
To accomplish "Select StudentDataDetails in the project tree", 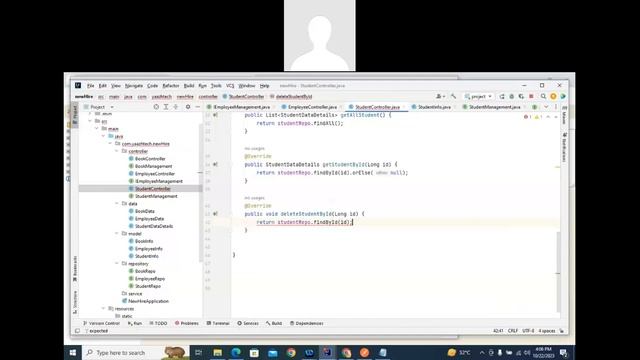I will tap(153, 226).
